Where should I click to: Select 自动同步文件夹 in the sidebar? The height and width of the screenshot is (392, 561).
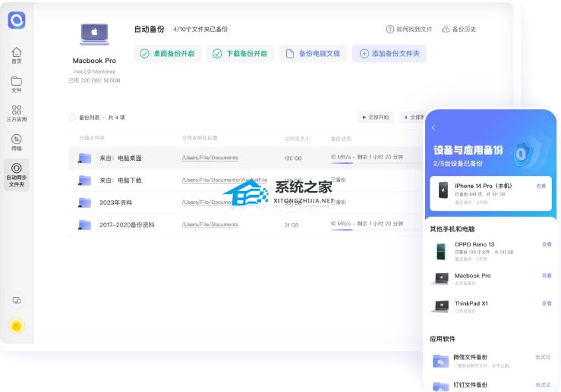coord(17,175)
